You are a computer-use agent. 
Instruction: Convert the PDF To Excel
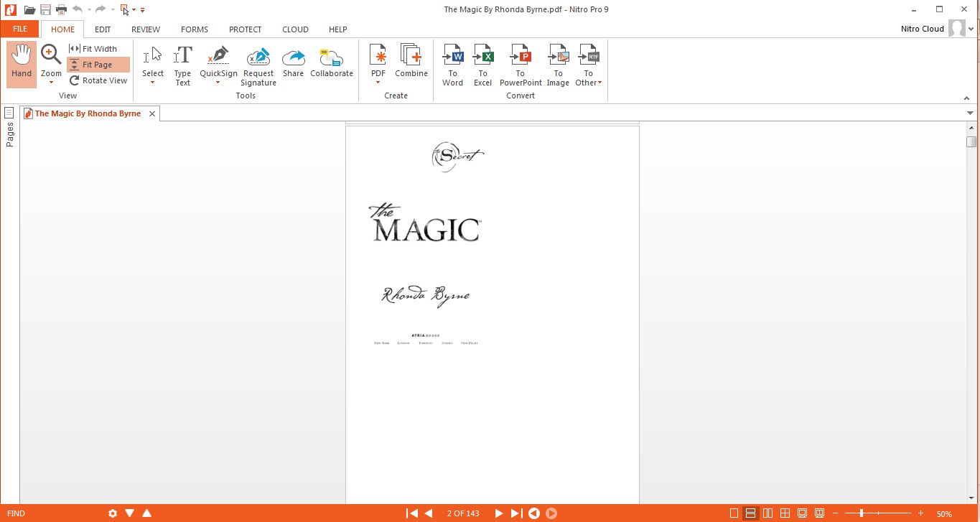(482, 65)
